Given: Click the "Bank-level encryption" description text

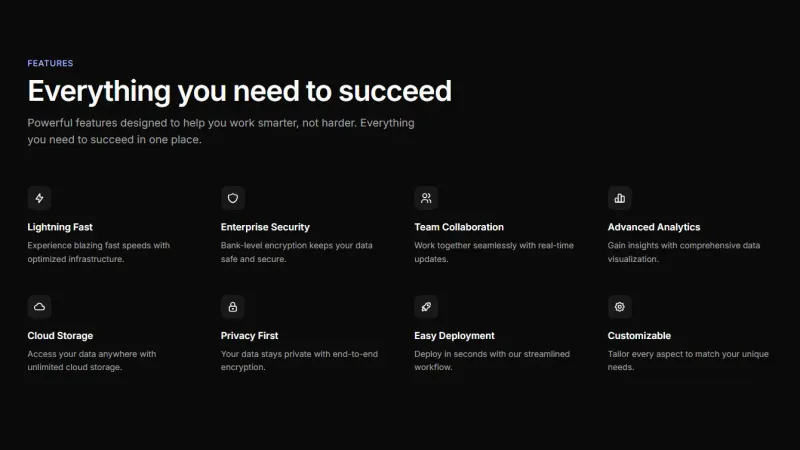Looking at the screenshot, I should click(x=296, y=251).
